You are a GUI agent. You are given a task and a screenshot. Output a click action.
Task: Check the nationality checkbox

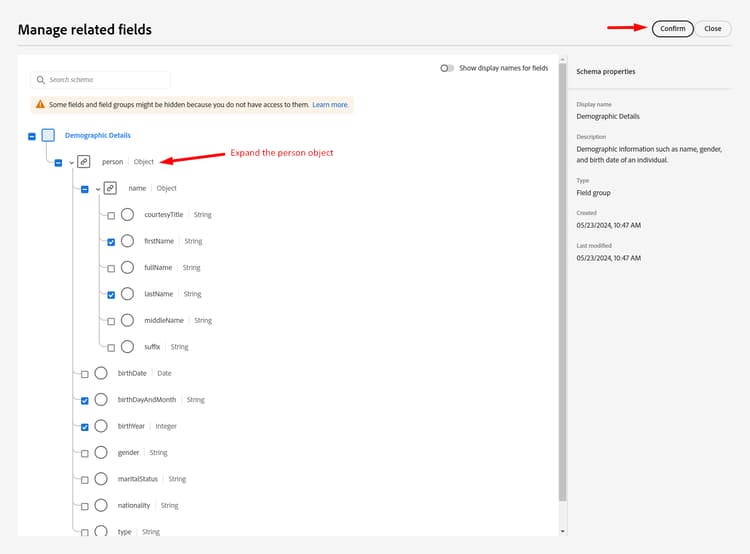click(85, 506)
